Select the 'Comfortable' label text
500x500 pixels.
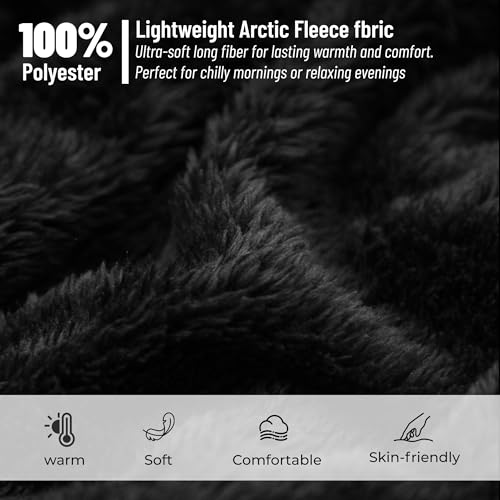click(277, 460)
